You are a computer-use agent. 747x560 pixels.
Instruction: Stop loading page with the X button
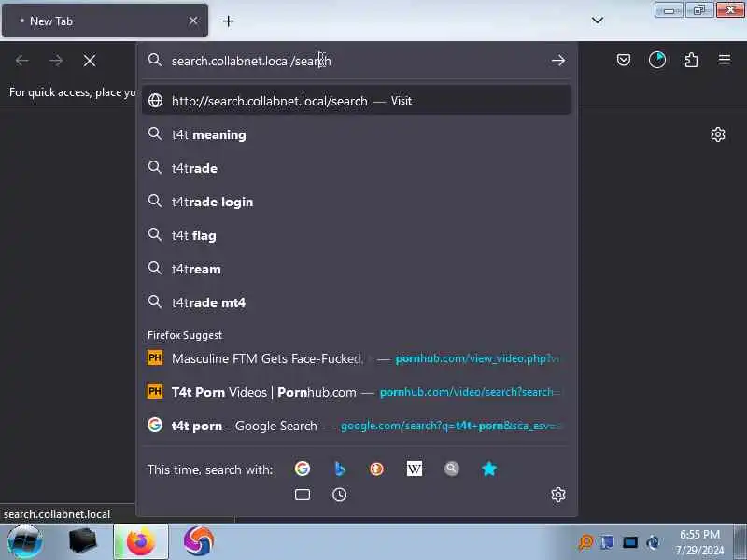[x=89, y=61]
